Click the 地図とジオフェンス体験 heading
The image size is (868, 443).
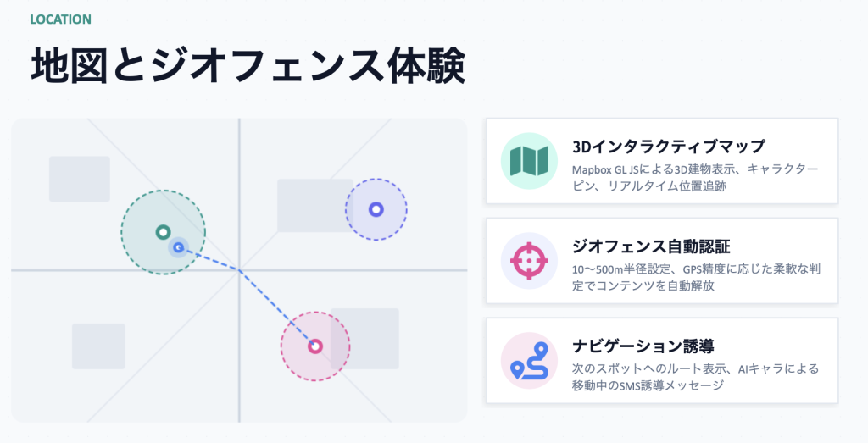pyautogui.click(x=248, y=66)
